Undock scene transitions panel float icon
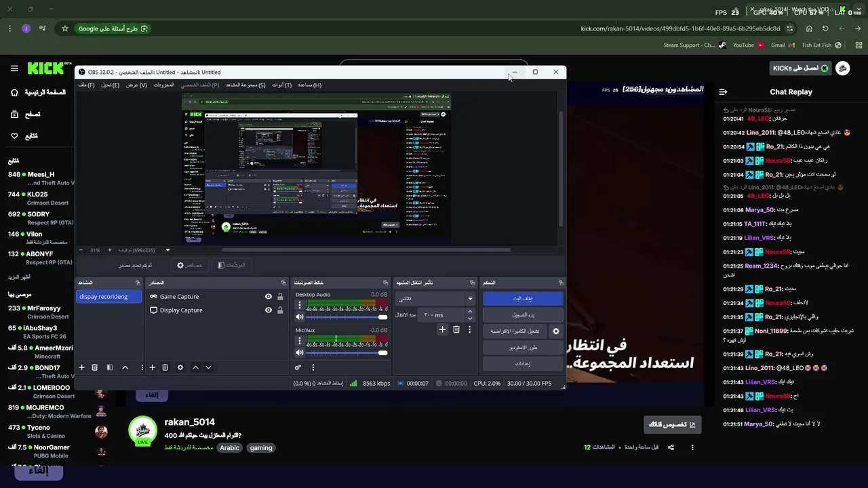This screenshot has height=488, width=868. [x=473, y=283]
